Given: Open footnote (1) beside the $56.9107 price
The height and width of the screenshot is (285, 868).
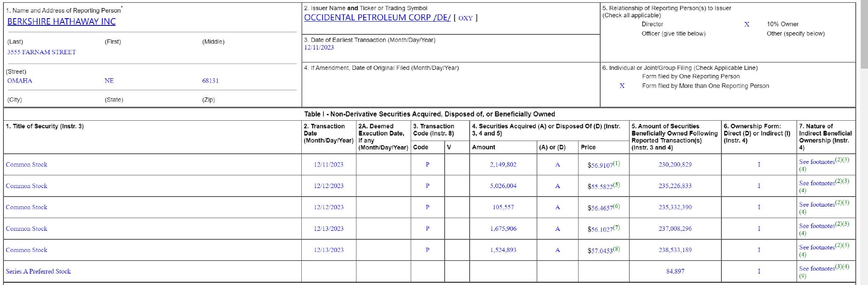Looking at the screenshot, I should (x=617, y=163).
